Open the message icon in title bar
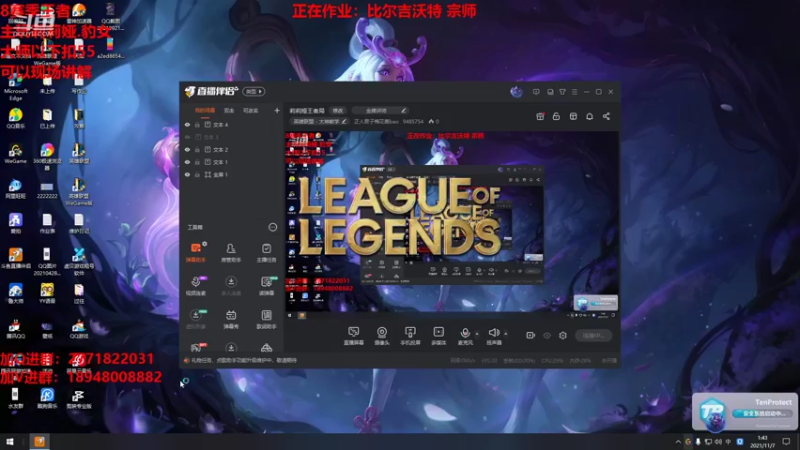 coord(536,92)
